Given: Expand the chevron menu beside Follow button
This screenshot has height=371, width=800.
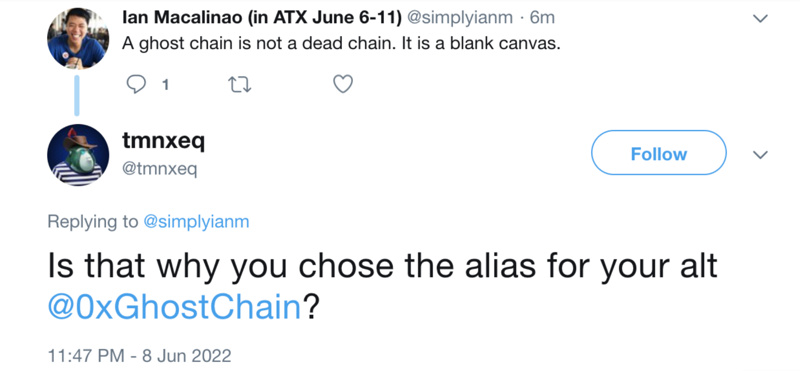Looking at the screenshot, I should pyautogui.click(x=760, y=155).
